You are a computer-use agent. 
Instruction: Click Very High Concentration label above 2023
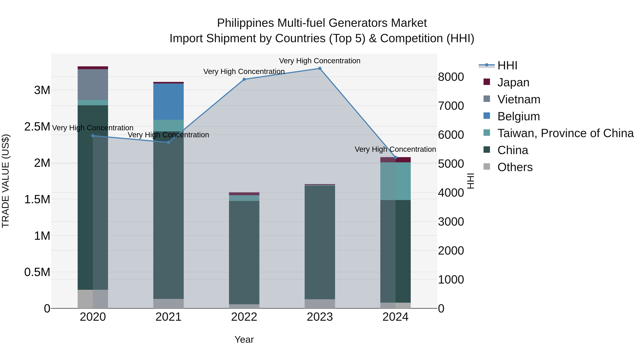[x=320, y=61]
